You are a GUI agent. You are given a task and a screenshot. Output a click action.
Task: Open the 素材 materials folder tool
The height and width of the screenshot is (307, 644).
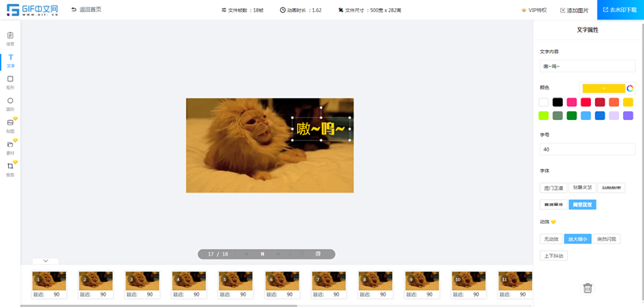[x=10, y=147]
